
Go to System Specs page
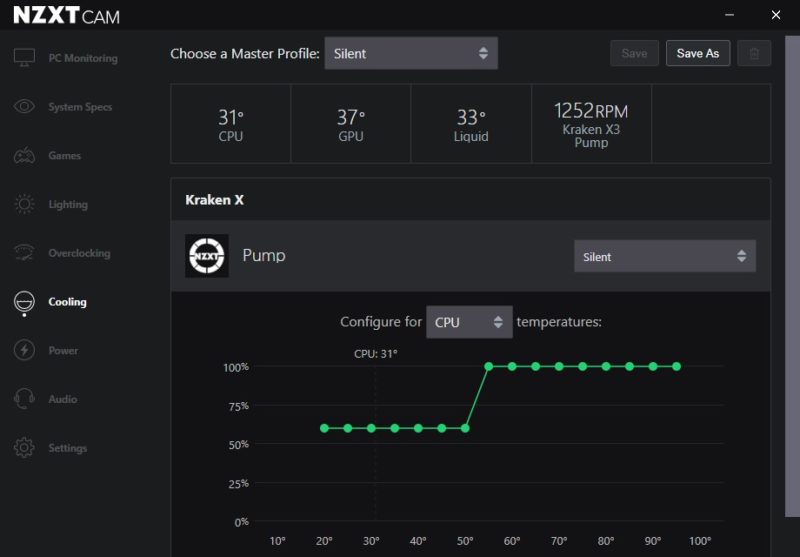[80, 107]
